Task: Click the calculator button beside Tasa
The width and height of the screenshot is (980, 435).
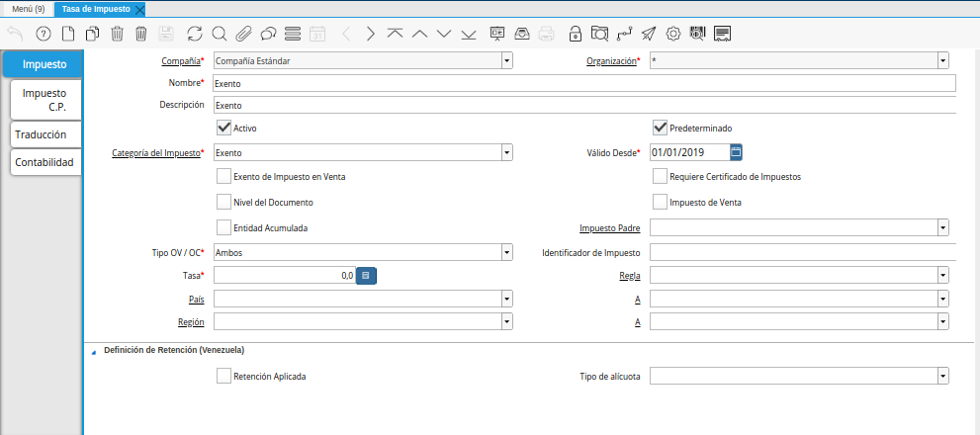Action: coord(366,276)
